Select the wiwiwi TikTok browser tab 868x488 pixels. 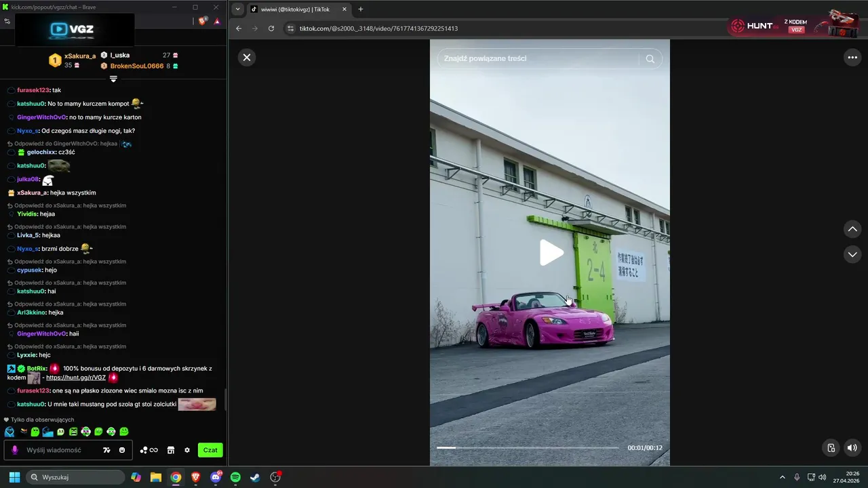295,9
